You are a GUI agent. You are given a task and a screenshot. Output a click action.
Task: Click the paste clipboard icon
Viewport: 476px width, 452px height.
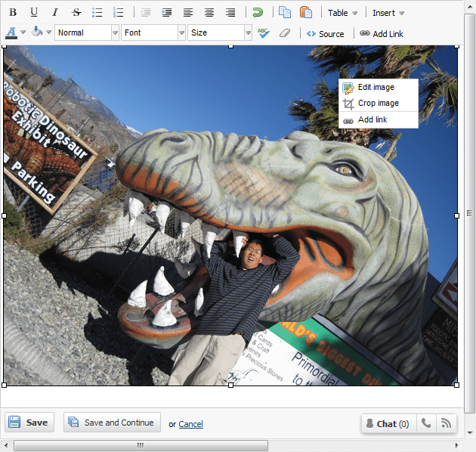[x=305, y=12]
